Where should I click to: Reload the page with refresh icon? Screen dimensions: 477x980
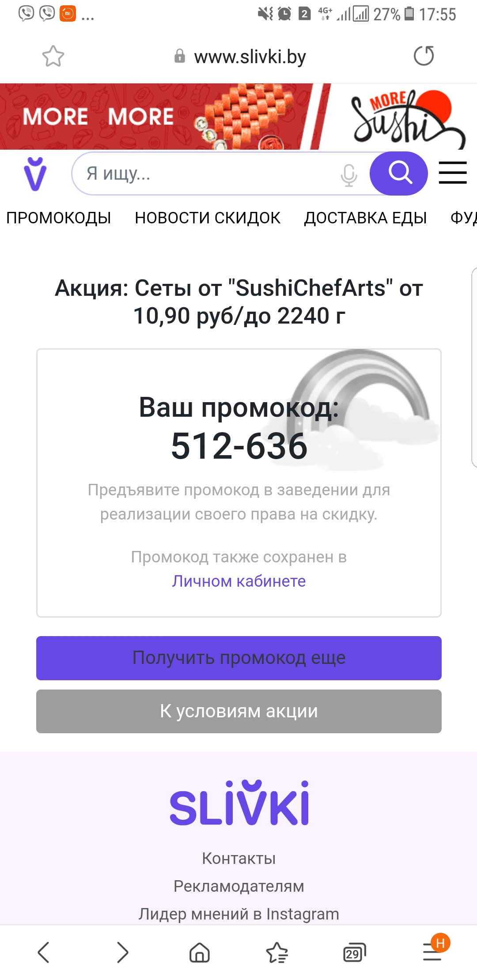point(424,56)
